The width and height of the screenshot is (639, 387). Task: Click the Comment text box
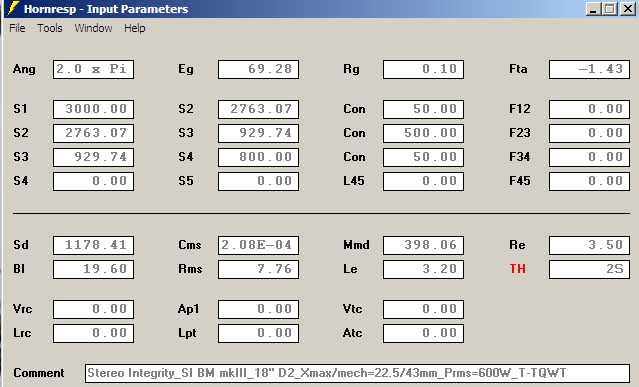coord(357,373)
